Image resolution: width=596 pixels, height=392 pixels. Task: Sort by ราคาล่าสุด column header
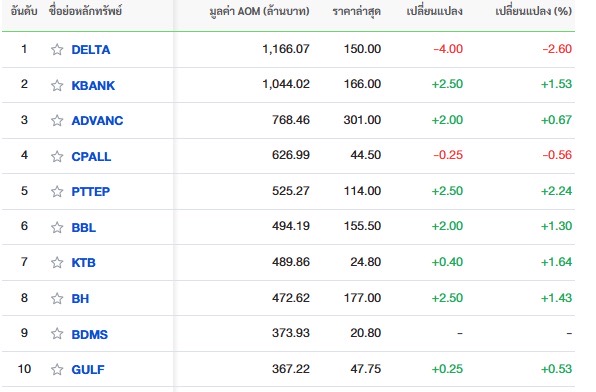357,11
